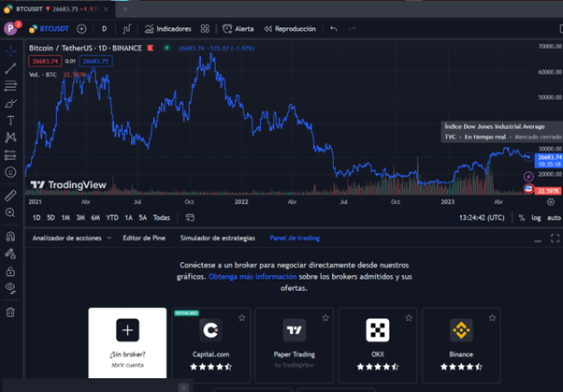Open chart settings gear near the time axis
Image resolution: width=563 pixels, height=392 pixels.
pos(551,202)
